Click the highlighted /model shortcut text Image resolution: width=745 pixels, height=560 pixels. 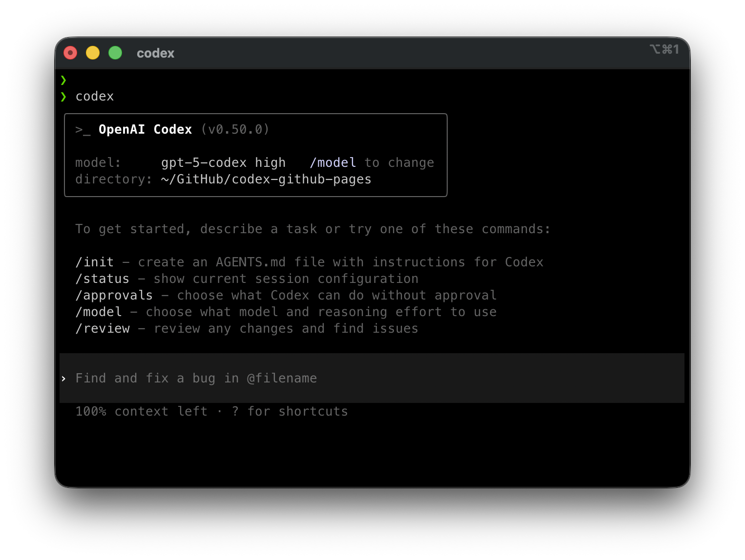(x=333, y=162)
